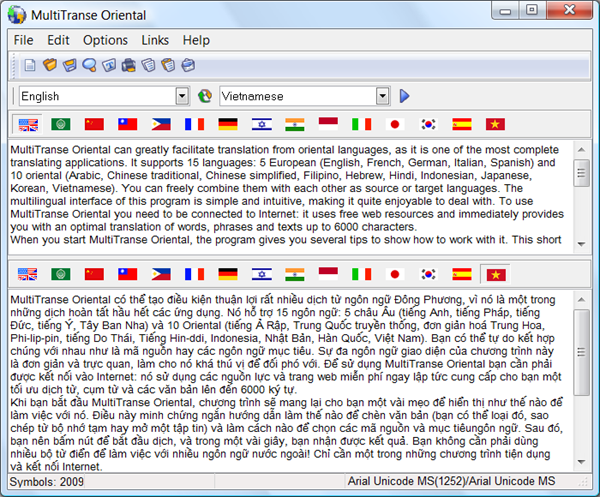Click the magnifying glass search icon

coord(89,65)
